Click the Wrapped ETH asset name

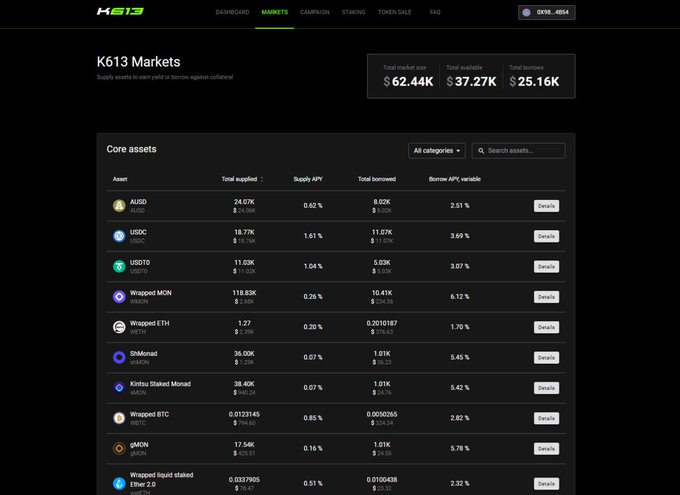150,323
